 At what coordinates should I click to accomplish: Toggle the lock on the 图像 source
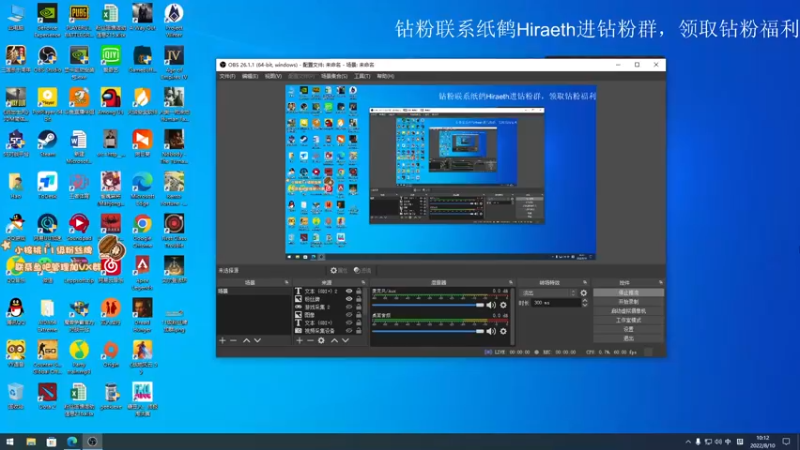(x=359, y=315)
